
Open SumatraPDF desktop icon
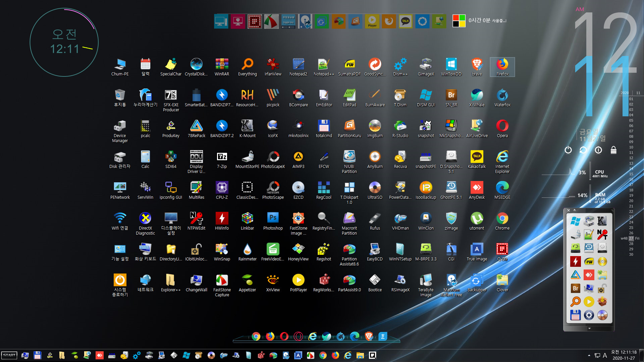pos(349,67)
